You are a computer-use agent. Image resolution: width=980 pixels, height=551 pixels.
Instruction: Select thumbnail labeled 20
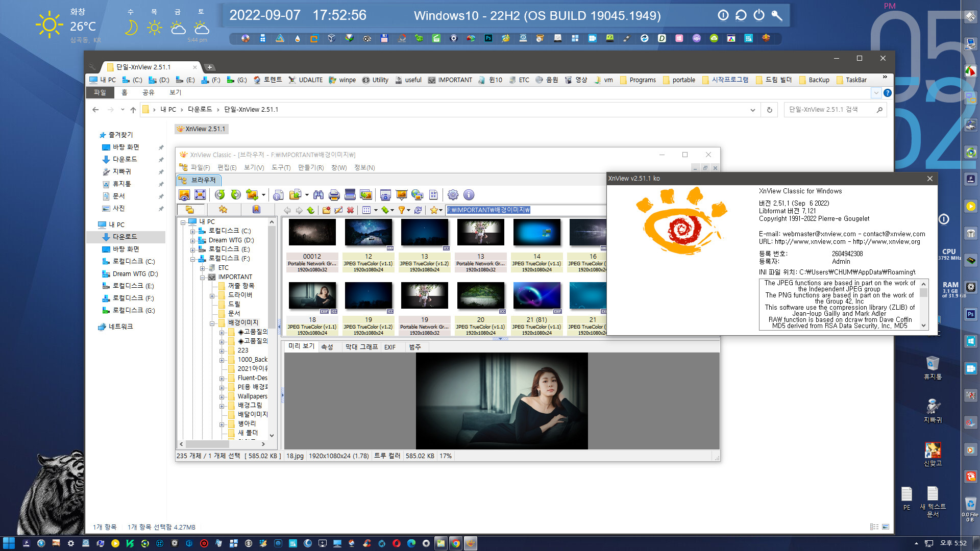[x=481, y=309]
